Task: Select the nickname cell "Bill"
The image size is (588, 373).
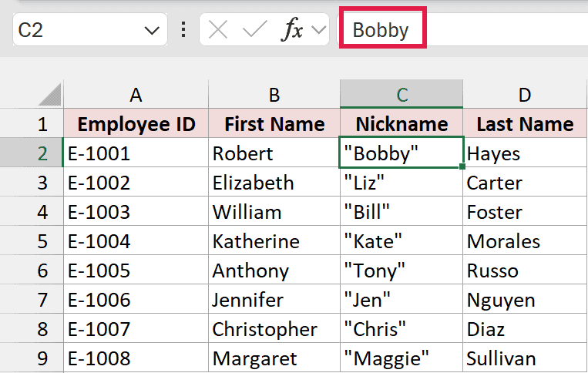Action: click(402, 211)
